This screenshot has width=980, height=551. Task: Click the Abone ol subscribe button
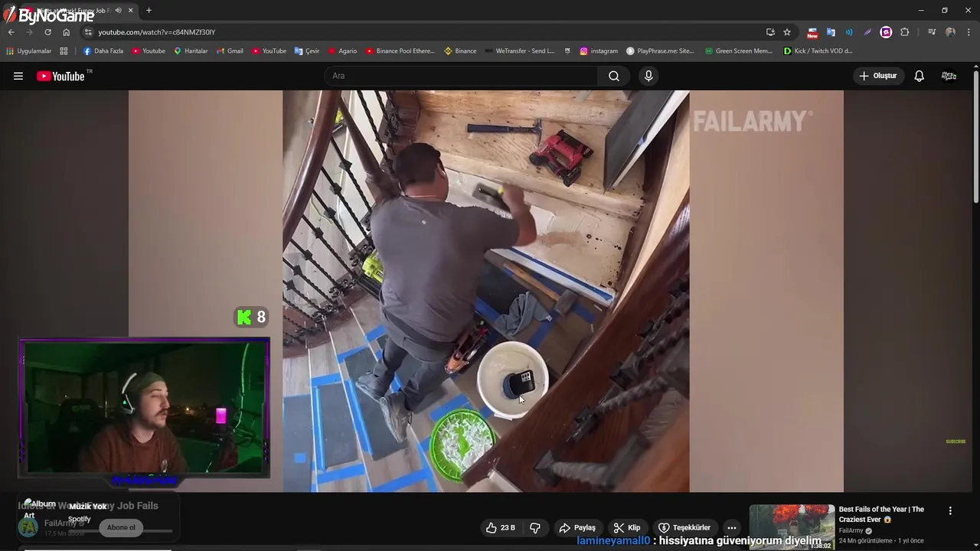(x=121, y=527)
